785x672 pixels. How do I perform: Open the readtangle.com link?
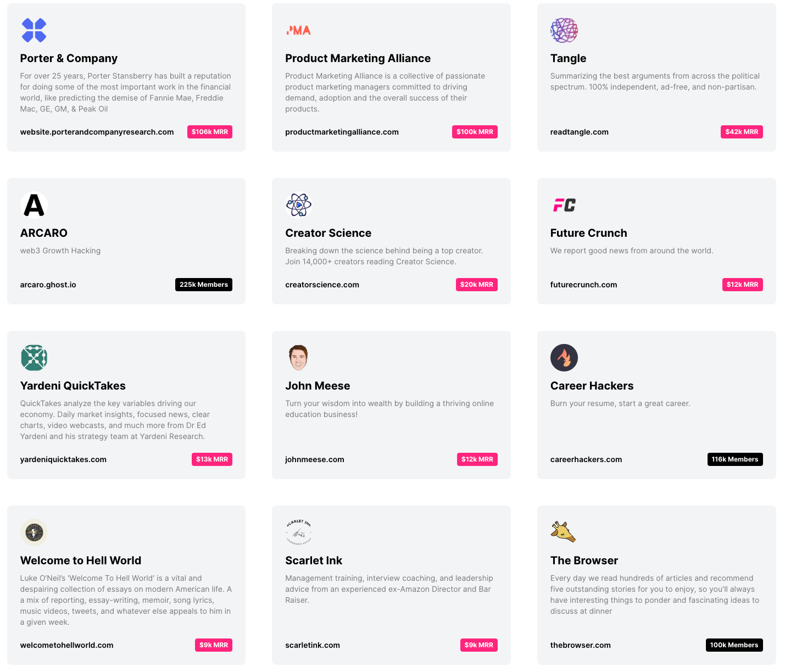pyautogui.click(x=580, y=132)
